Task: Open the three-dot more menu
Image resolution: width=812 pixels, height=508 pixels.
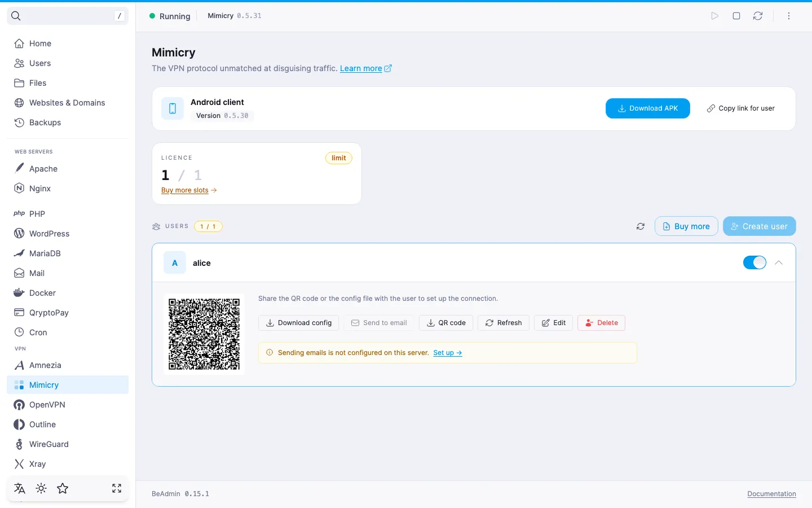Action: 789,16
